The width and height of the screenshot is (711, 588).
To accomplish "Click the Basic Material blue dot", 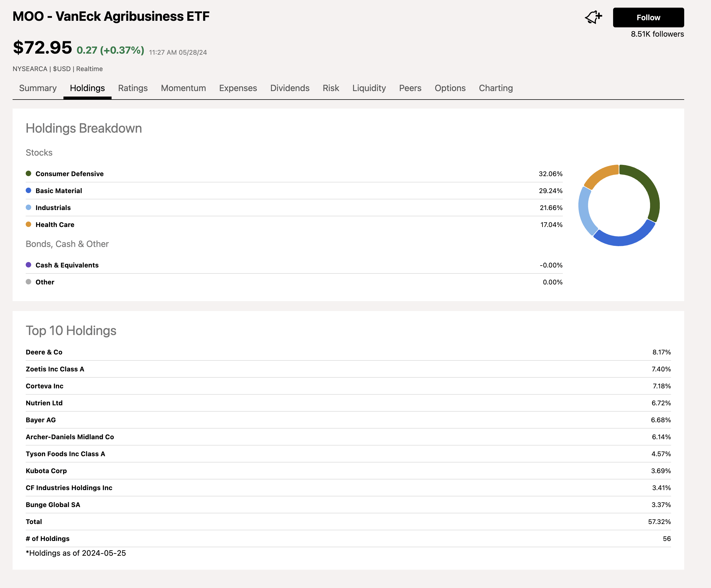I will [x=28, y=191].
